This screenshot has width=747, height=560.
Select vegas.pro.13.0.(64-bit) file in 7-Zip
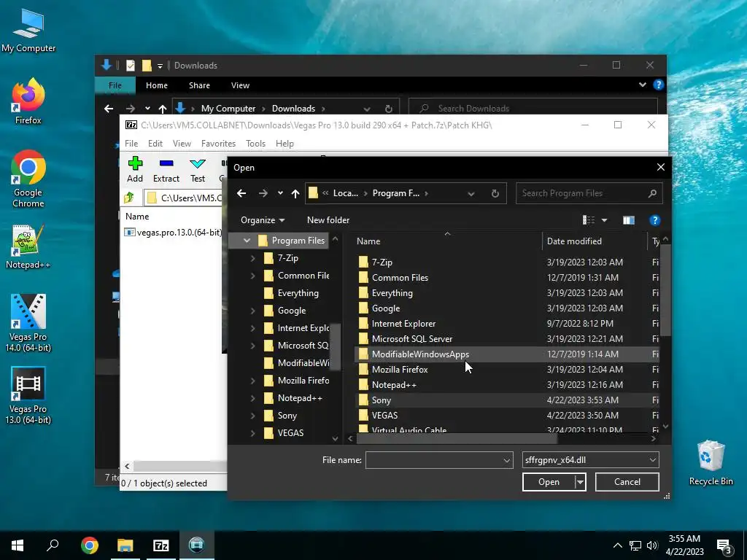(x=174, y=233)
